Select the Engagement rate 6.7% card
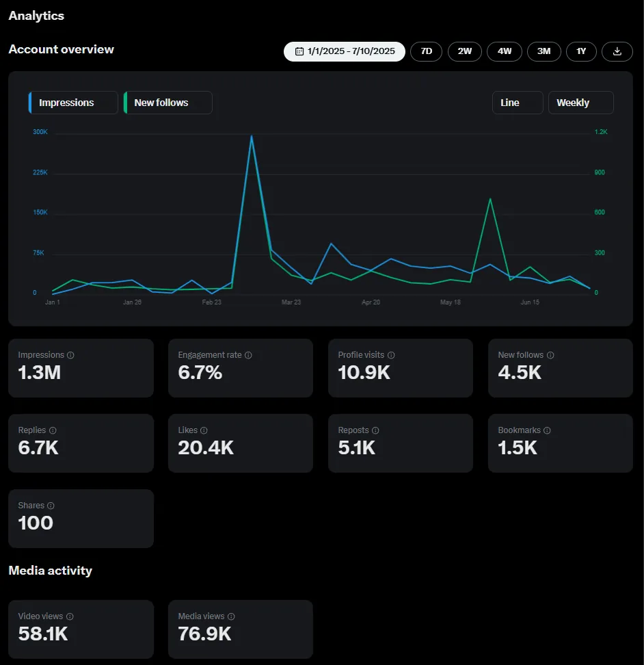Image resolution: width=644 pixels, height=665 pixels. pos(241,367)
